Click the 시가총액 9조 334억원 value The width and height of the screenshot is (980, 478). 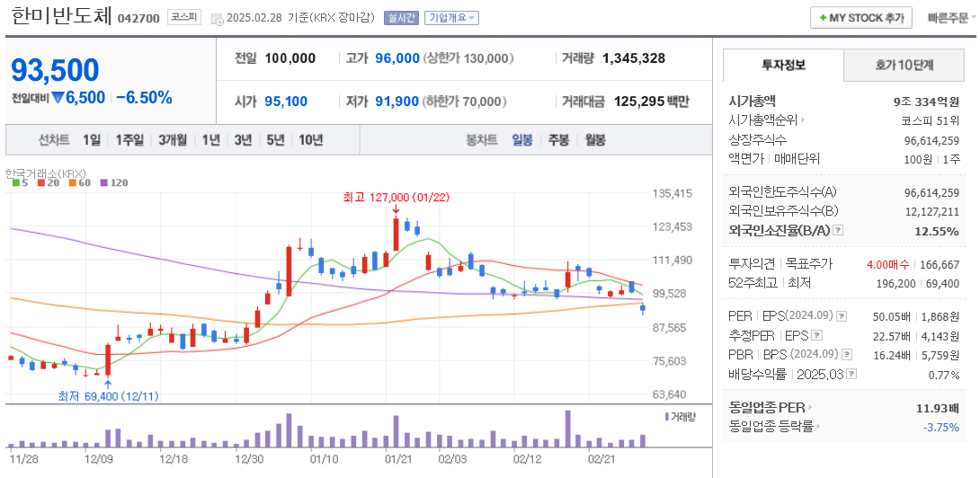pyautogui.click(x=926, y=102)
